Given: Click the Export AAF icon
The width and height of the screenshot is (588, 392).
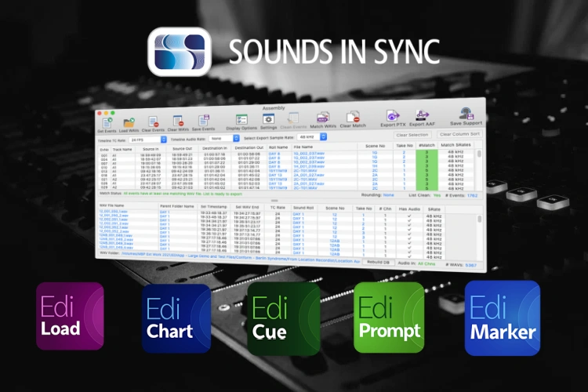Looking at the screenshot, I should pos(423,114).
